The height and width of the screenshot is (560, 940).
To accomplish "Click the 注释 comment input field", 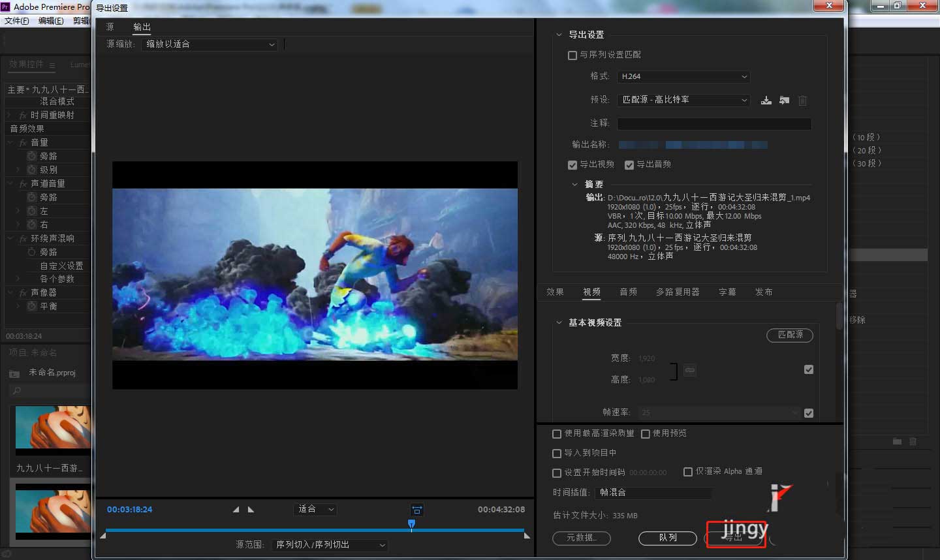I will [x=714, y=123].
